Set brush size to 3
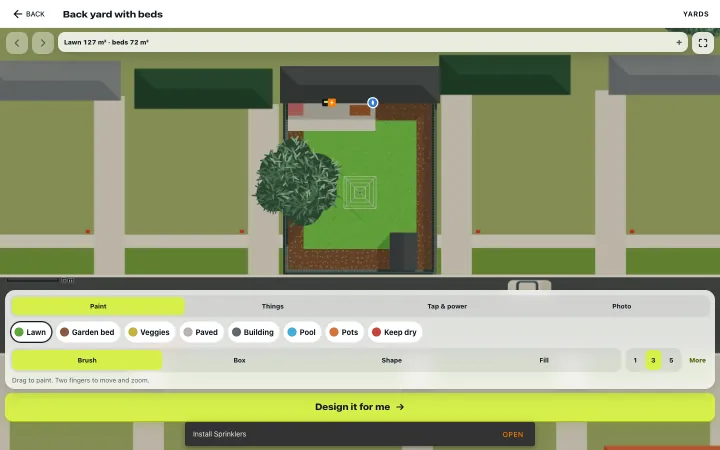 (653, 360)
